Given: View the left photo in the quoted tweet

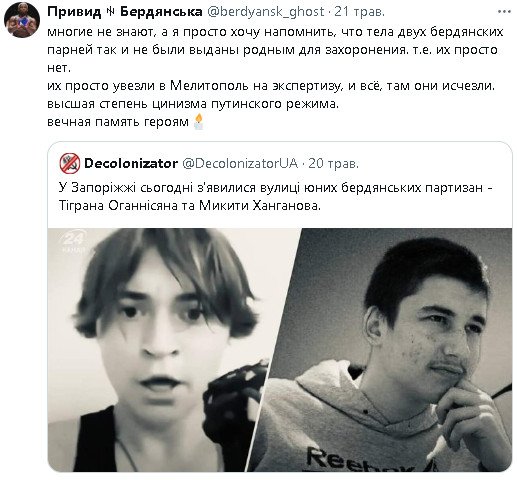Looking at the screenshot, I should click(160, 350).
